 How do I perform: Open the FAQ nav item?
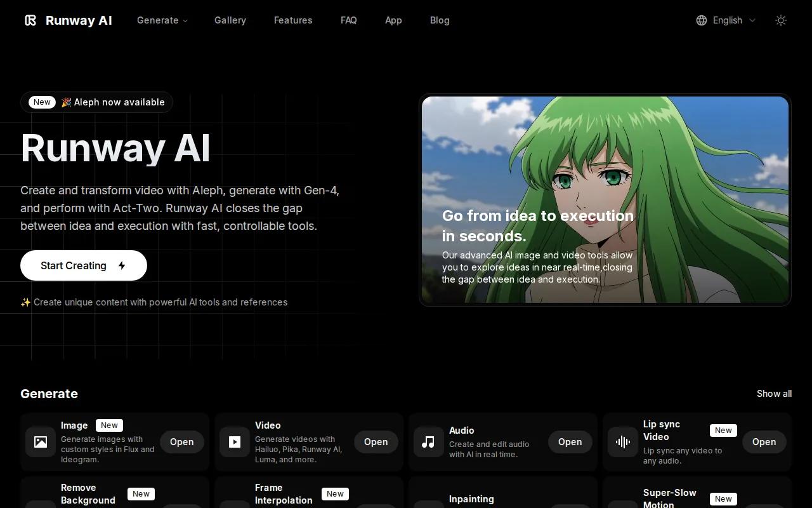[x=349, y=20]
